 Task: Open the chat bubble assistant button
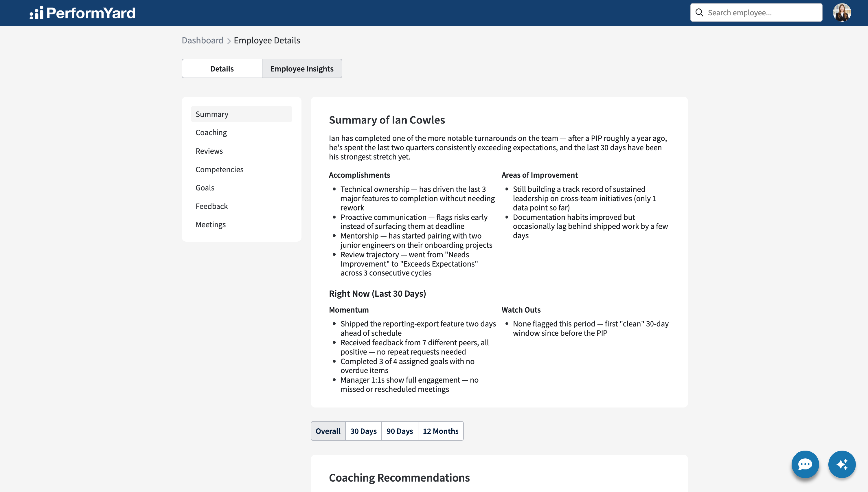805,464
